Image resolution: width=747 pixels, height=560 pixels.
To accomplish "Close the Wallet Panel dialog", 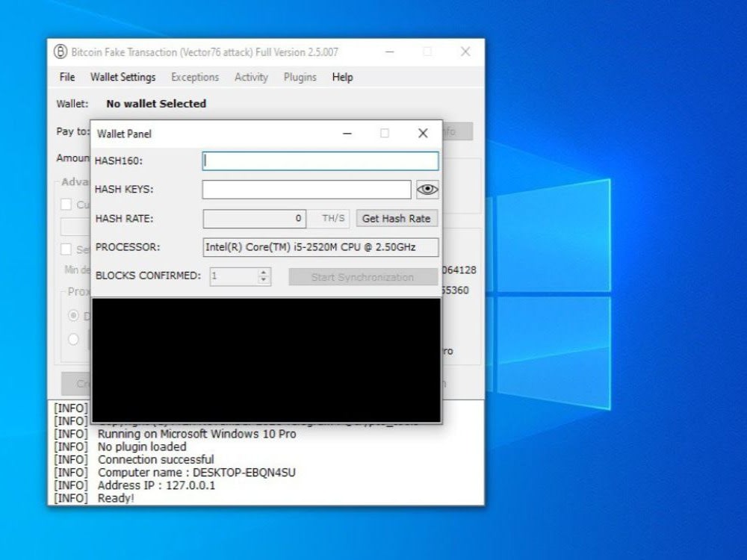I will (423, 134).
